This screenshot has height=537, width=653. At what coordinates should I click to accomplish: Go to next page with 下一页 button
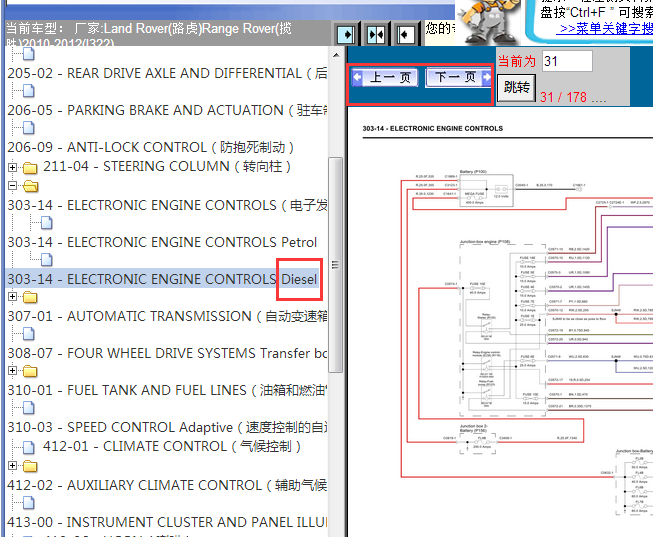pos(459,77)
